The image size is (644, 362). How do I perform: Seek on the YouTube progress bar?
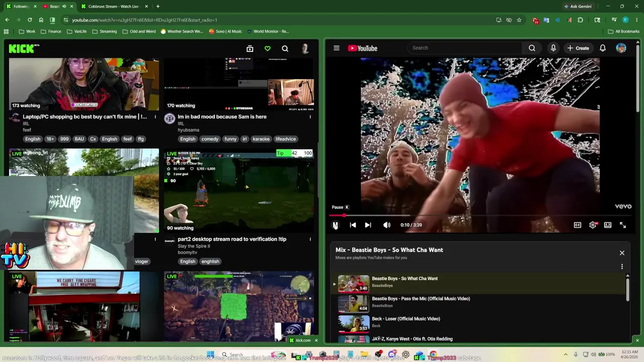click(480, 216)
